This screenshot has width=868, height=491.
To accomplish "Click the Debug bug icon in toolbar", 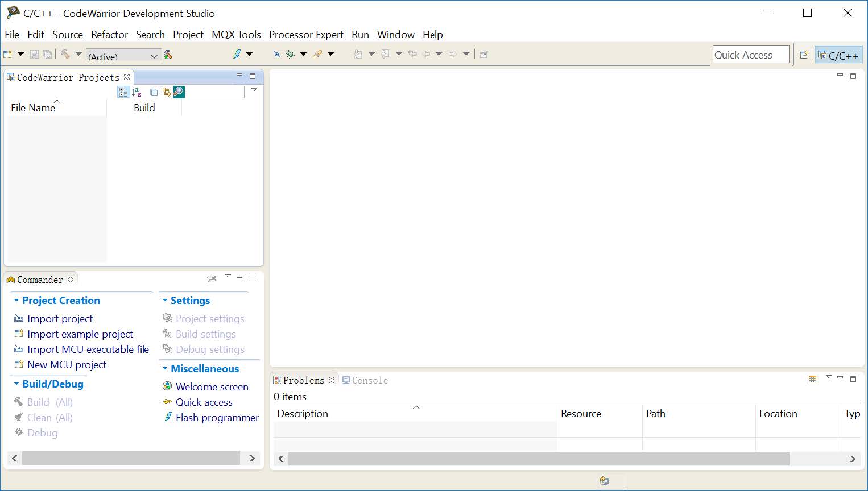I will pyautogui.click(x=290, y=54).
